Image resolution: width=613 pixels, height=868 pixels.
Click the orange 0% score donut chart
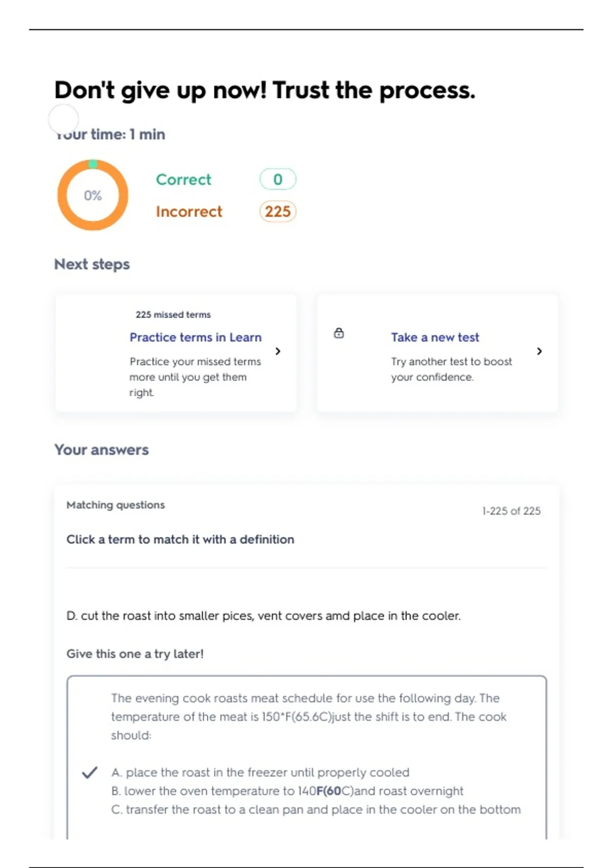point(92,195)
